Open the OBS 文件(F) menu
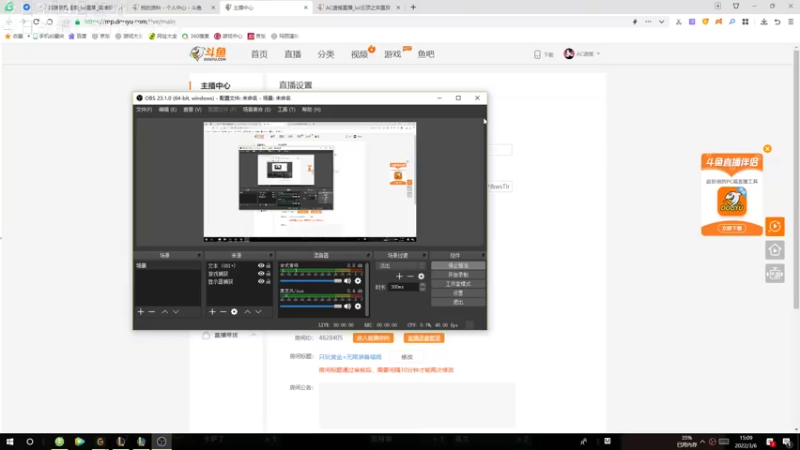The width and height of the screenshot is (800, 450). pos(144,110)
